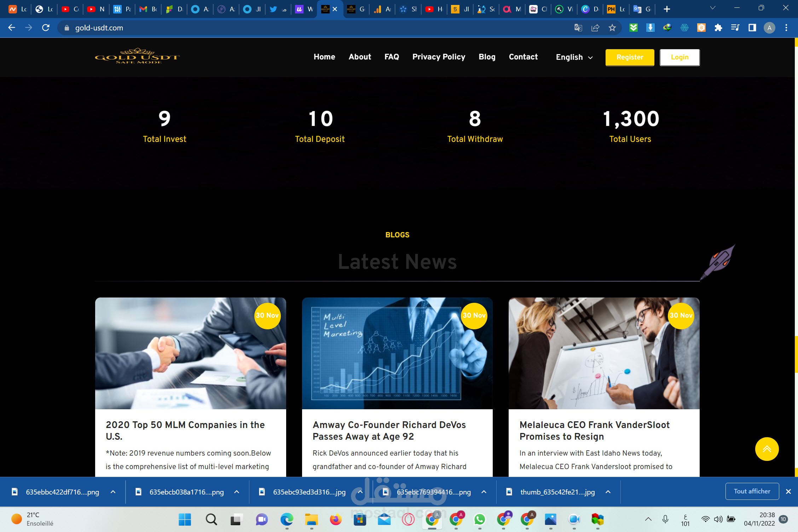Screen dimensions: 798x532
Task: Click the browser reload icon
Action: point(46,28)
